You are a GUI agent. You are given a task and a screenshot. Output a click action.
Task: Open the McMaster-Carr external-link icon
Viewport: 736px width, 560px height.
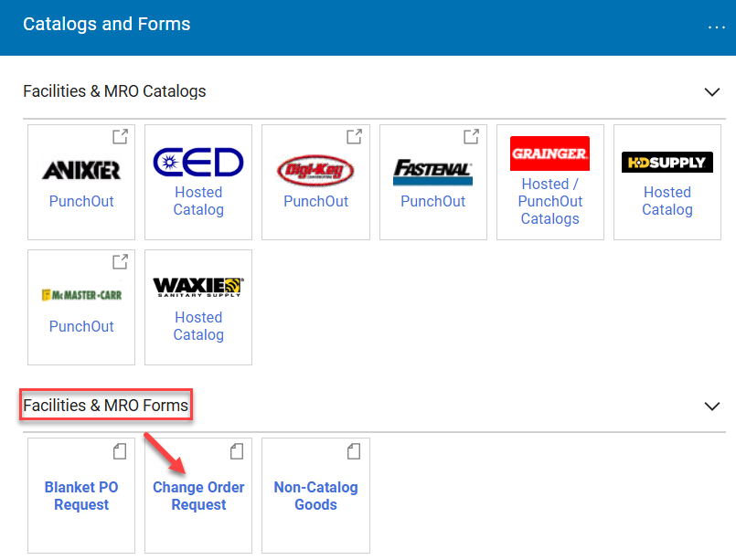coord(120,261)
